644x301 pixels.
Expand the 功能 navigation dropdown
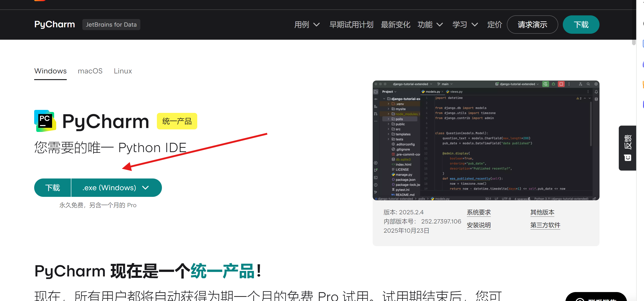pyautogui.click(x=430, y=25)
